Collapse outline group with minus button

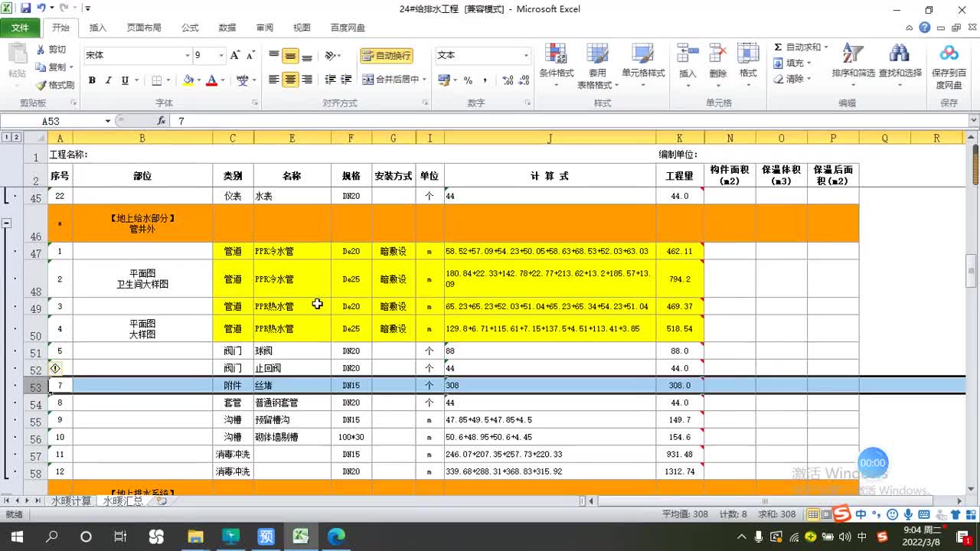pos(7,223)
